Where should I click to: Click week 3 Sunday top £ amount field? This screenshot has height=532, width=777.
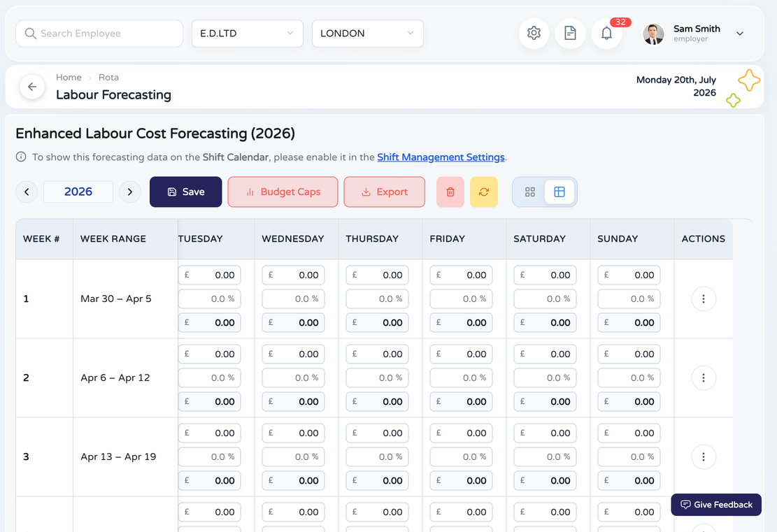[629, 433]
